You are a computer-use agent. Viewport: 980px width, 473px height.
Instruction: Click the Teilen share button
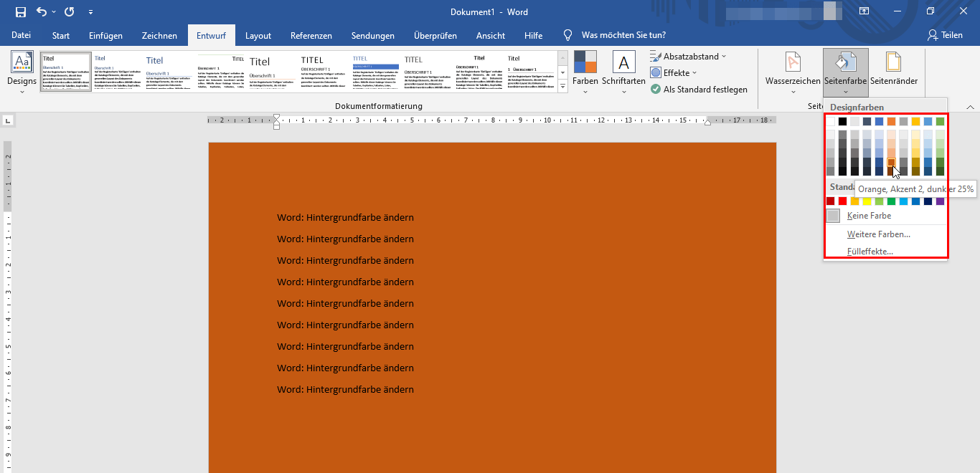pyautogui.click(x=945, y=35)
